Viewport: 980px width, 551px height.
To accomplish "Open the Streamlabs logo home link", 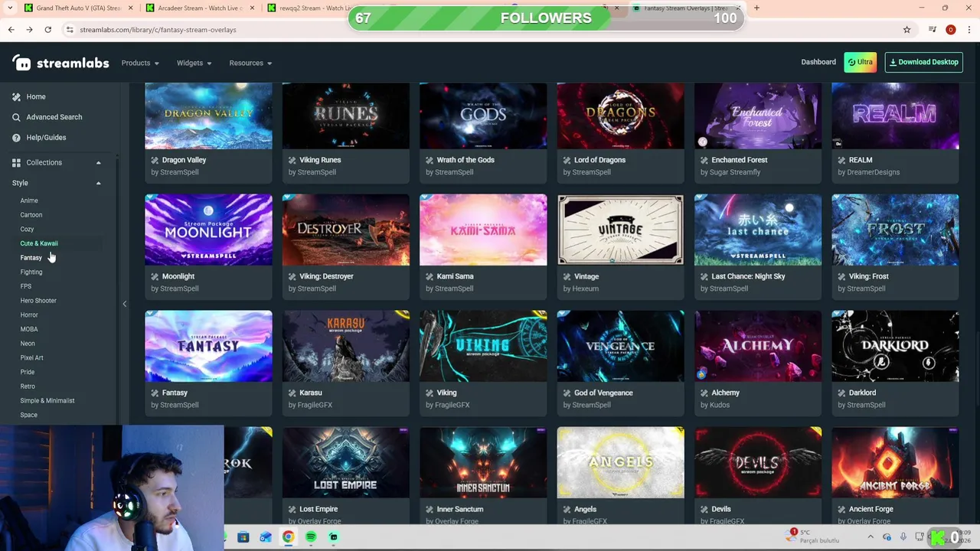I will click(x=60, y=63).
